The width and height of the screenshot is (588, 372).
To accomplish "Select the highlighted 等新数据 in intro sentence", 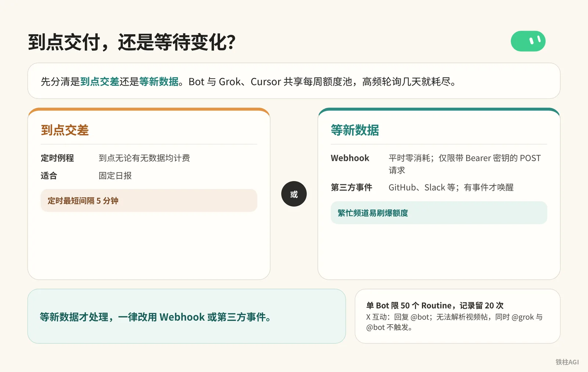I will [x=159, y=82].
